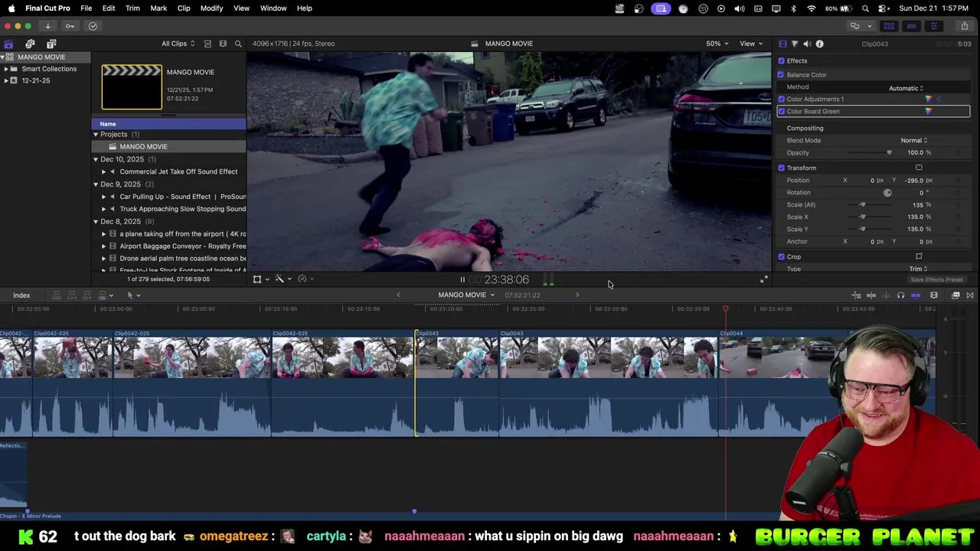980x551 pixels.
Task: Pause playback in the viewer
Action: point(462,279)
